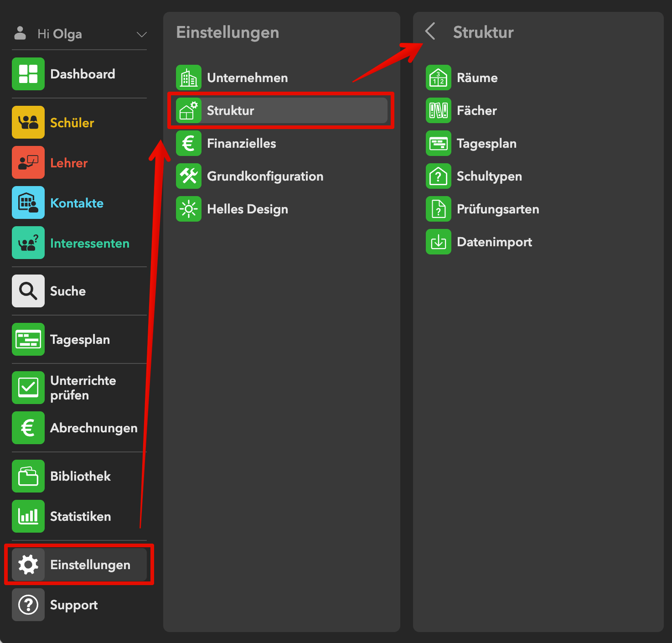Open Statistiken label
The image size is (672, 643).
point(81,516)
